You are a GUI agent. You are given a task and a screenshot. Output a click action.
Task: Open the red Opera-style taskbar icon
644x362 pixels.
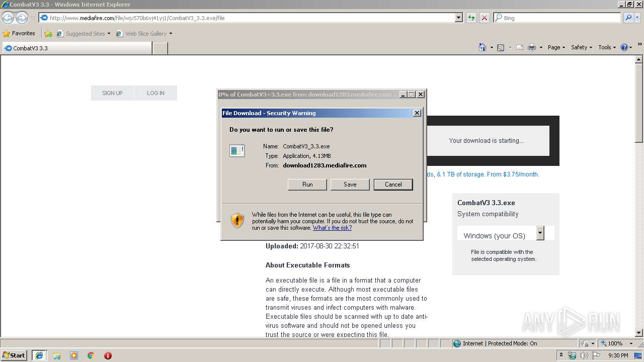[x=108, y=355]
